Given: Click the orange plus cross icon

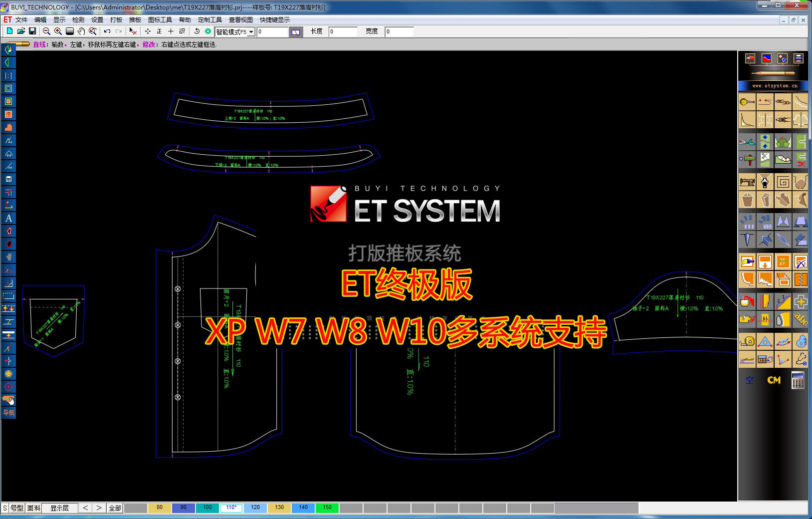Looking at the screenshot, I should point(800,301).
